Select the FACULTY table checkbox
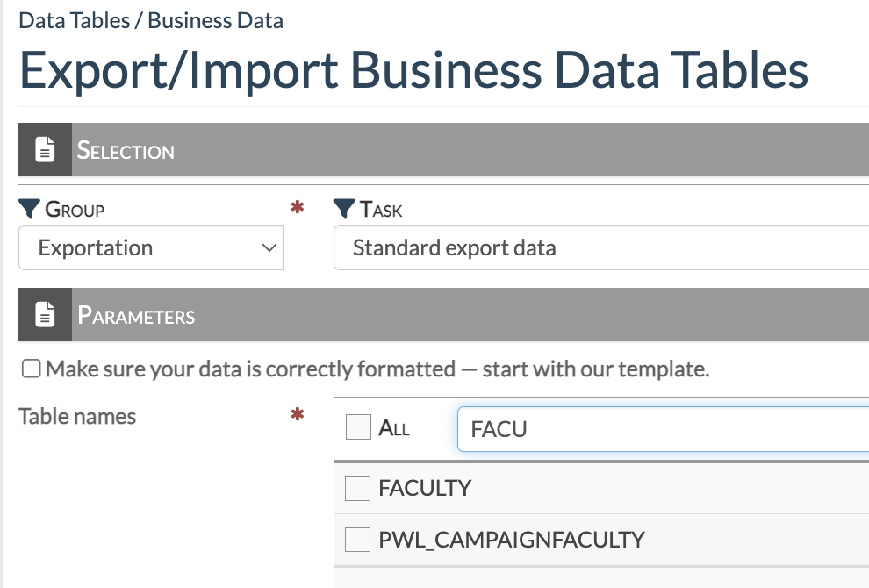 (357, 488)
